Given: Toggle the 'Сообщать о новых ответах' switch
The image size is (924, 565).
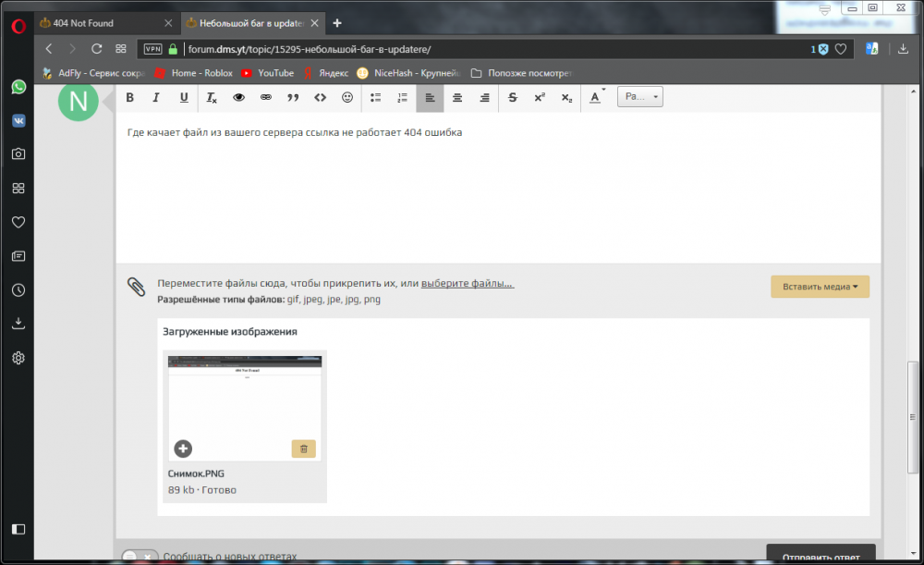Looking at the screenshot, I should coord(140,557).
